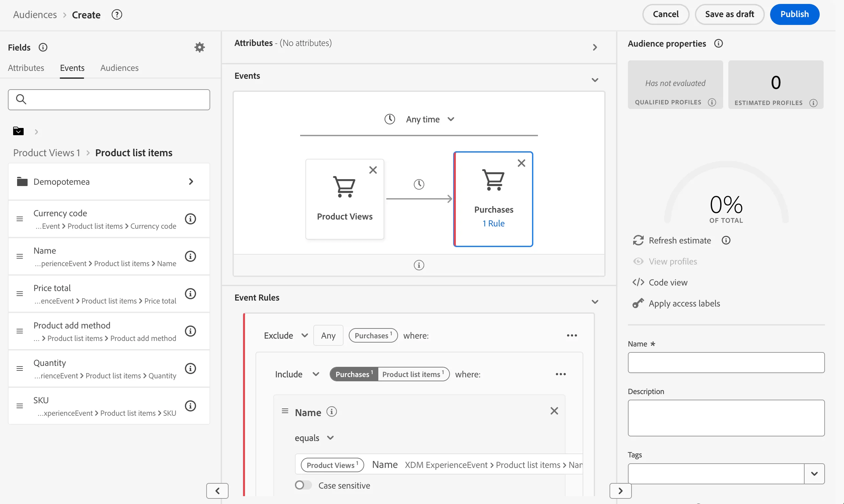This screenshot has width=844, height=504.
Task: Click the Publish button
Action: (x=794, y=14)
